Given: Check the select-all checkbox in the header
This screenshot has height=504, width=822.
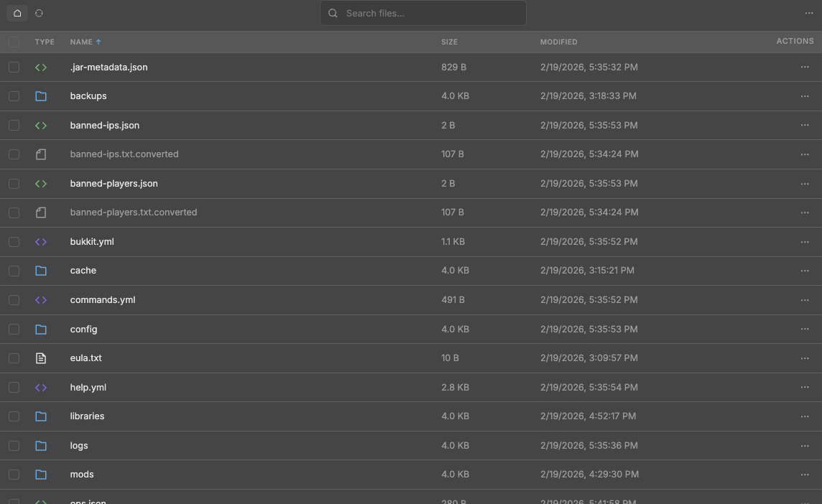Looking at the screenshot, I should [x=14, y=42].
